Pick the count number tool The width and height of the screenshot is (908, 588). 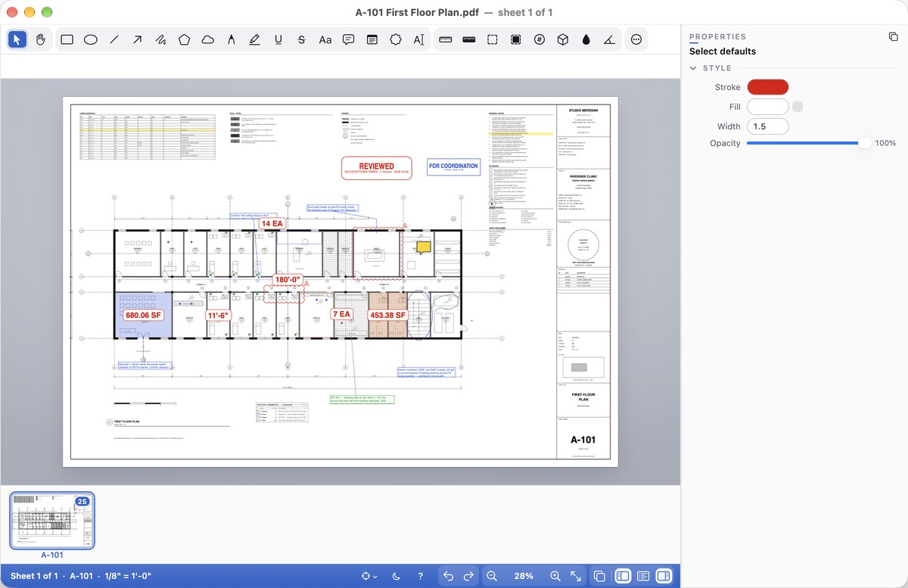(x=539, y=39)
